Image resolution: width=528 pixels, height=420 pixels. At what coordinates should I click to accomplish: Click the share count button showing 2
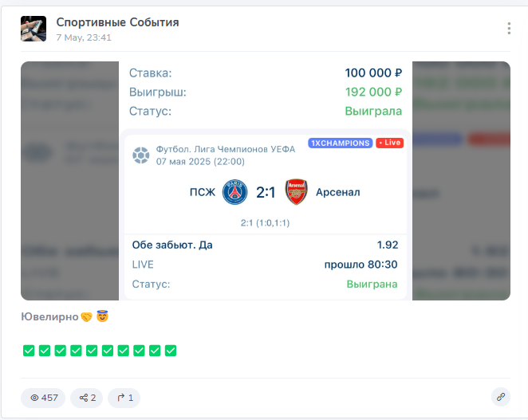point(86,397)
